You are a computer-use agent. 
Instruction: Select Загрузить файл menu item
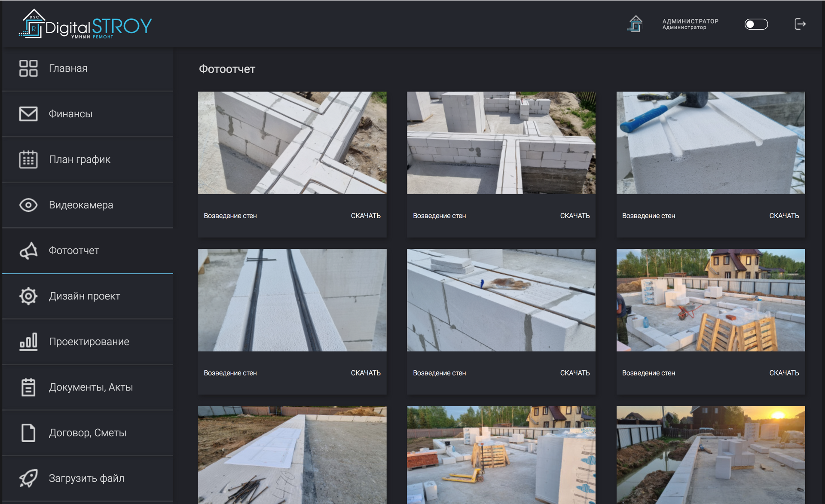(x=88, y=478)
